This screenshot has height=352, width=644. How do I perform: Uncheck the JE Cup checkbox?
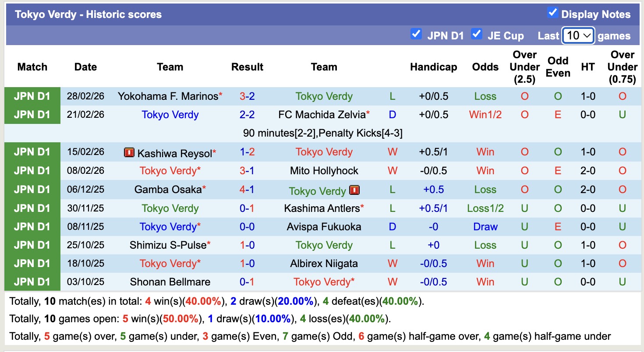tap(476, 34)
